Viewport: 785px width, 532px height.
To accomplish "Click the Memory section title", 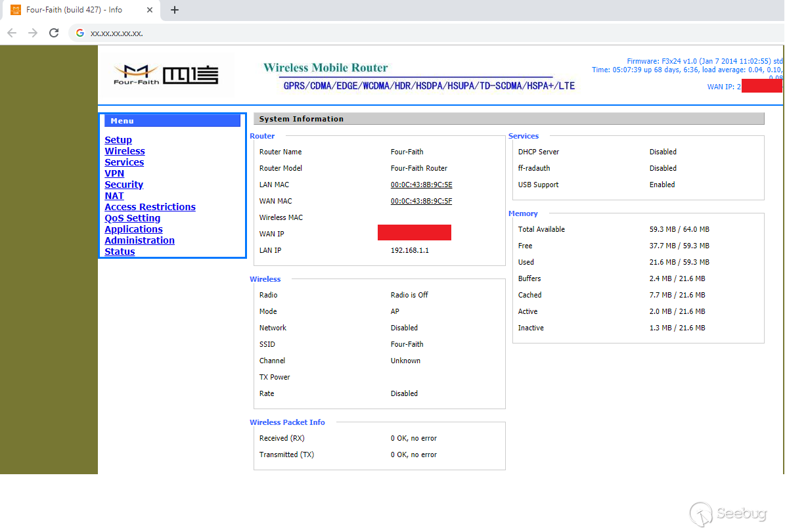I will pos(523,213).
